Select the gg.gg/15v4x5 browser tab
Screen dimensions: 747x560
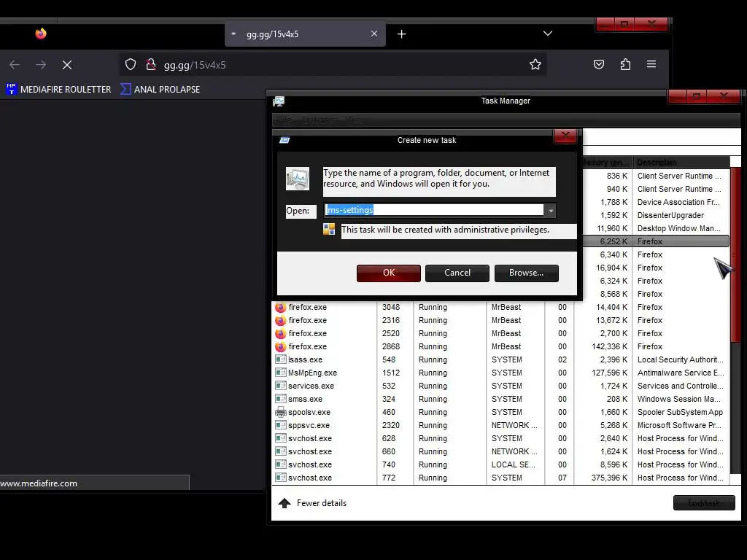(x=305, y=34)
